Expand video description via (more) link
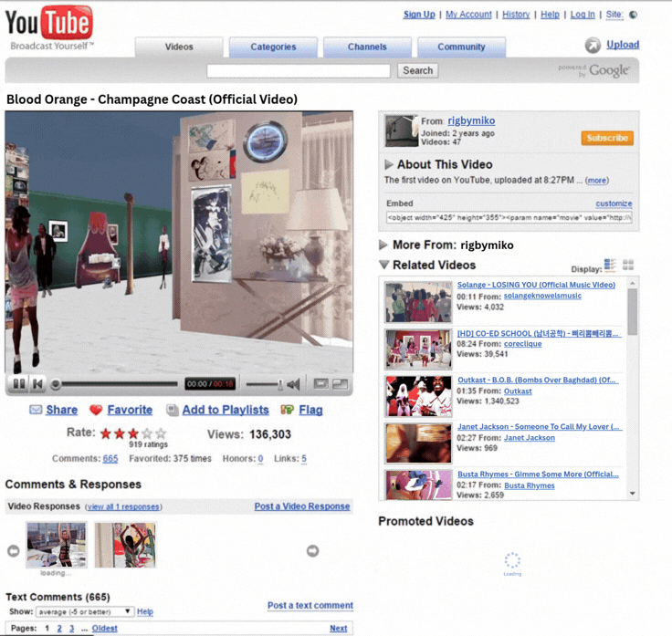Screen dimensions: 672x636 (x=597, y=181)
